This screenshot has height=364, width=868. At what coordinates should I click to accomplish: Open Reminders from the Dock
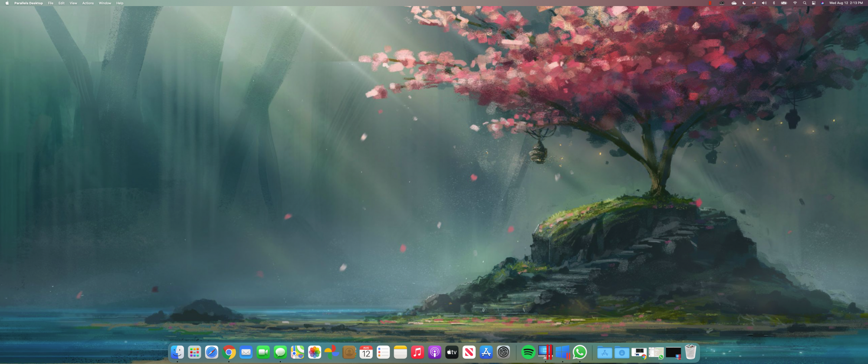[x=383, y=352]
